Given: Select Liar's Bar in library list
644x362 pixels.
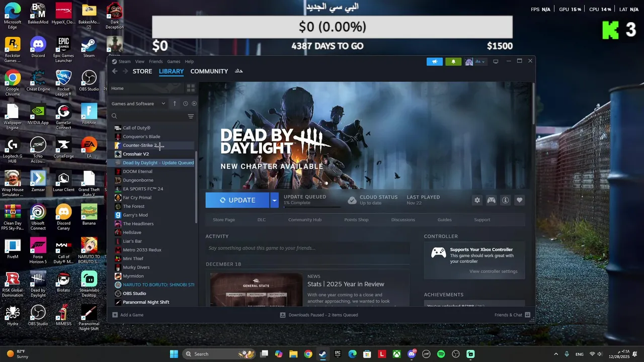Looking at the screenshot, I should pyautogui.click(x=151, y=241).
